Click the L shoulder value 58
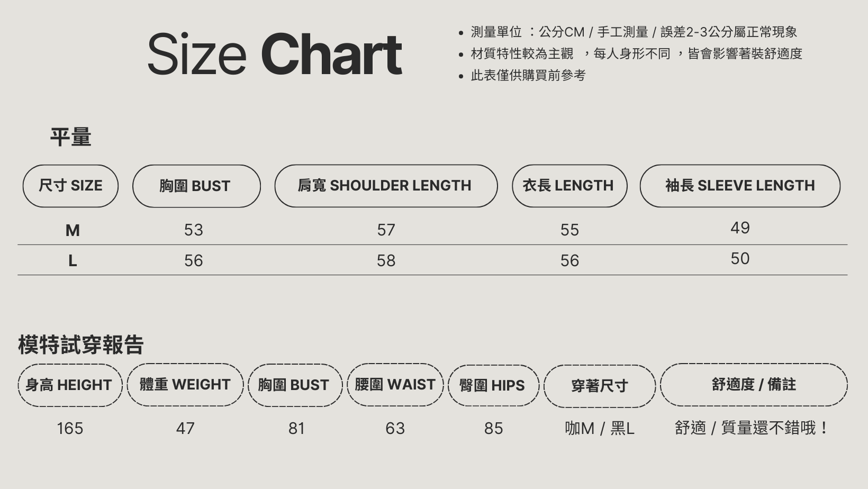This screenshot has width=868, height=489. point(386,260)
